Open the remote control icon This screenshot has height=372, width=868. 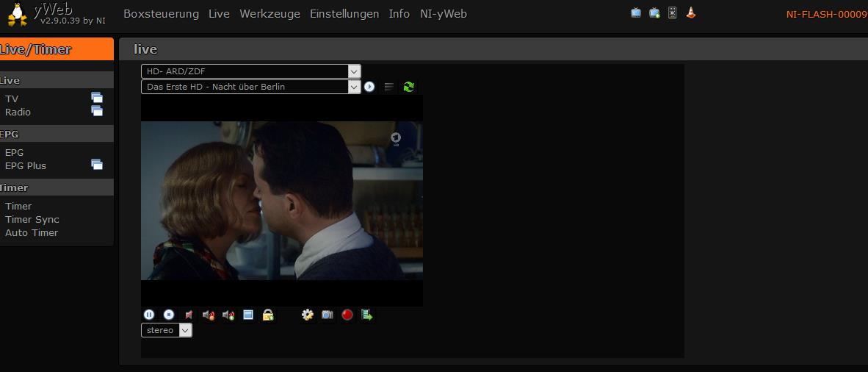pyautogui.click(x=672, y=12)
